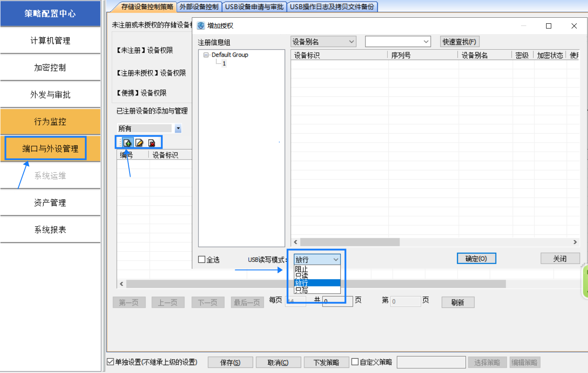This screenshot has width=588, height=373.
Task: Open 加密控制 in the sidebar
Action: point(50,68)
